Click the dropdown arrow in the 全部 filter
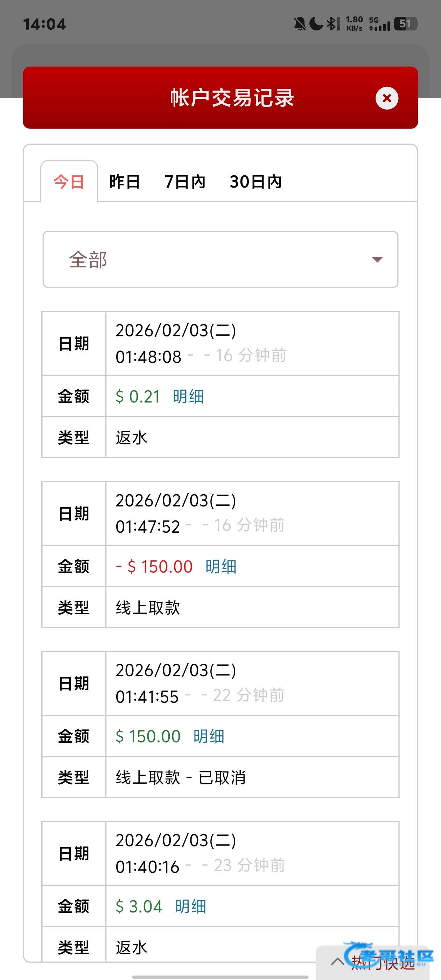Viewport: 441px width, 980px height. pos(377,259)
